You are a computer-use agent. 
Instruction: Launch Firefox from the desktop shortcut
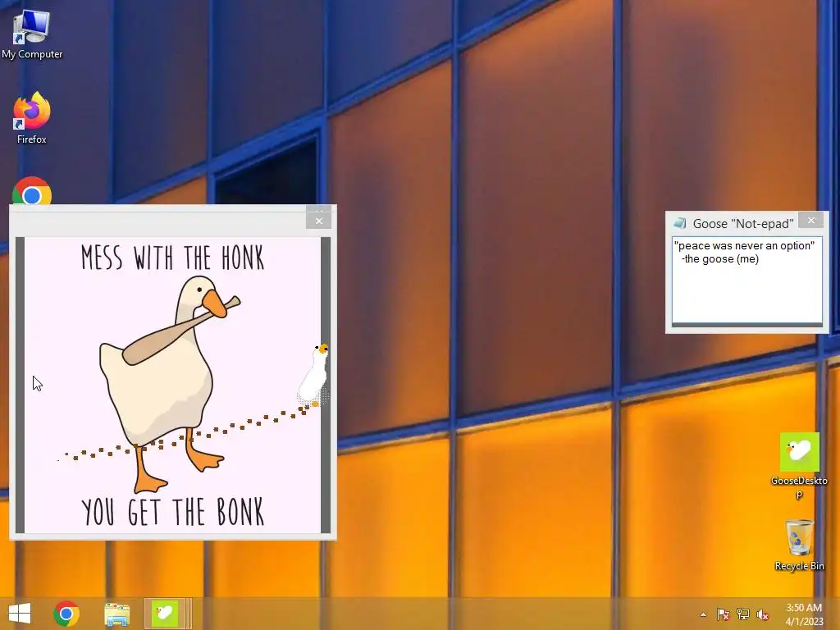pos(32,118)
